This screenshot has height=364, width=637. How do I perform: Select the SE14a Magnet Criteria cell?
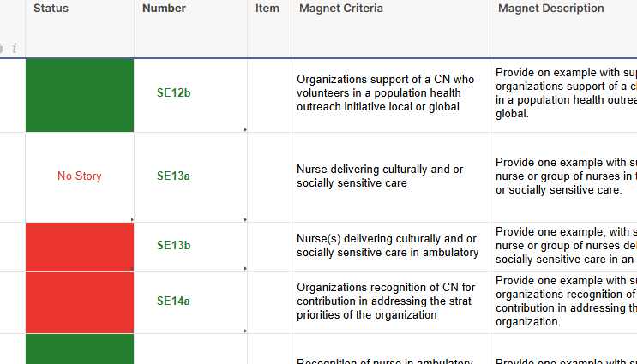390,302
